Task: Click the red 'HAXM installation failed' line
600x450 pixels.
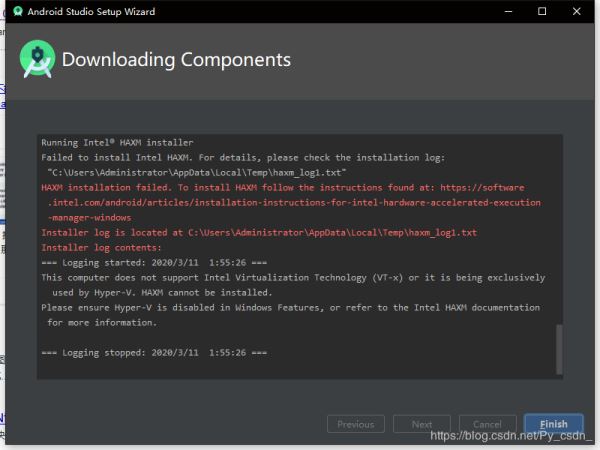Action: 283,188
